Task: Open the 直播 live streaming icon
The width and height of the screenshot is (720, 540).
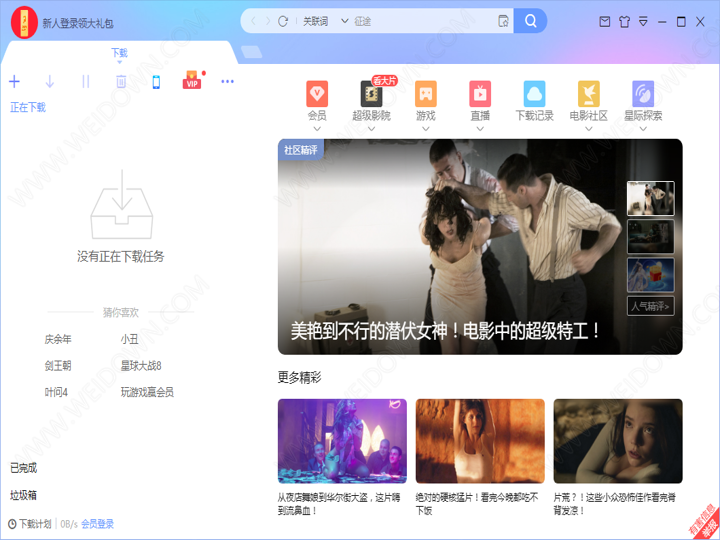Action: (480, 94)
